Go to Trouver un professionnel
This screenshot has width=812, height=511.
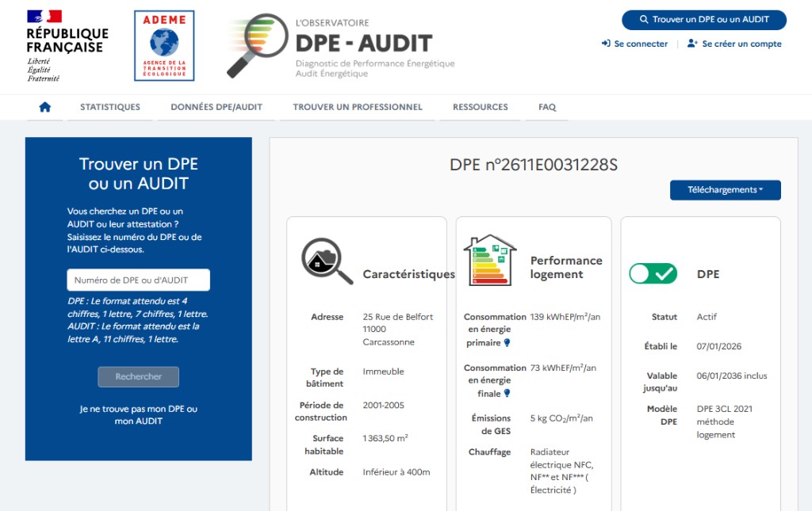pos(358,107)
